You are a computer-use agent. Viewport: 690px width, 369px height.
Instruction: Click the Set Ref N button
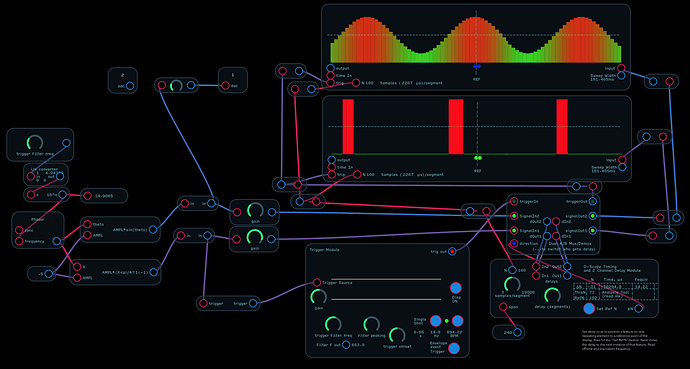pyautogui.click(x=589, y=309)
